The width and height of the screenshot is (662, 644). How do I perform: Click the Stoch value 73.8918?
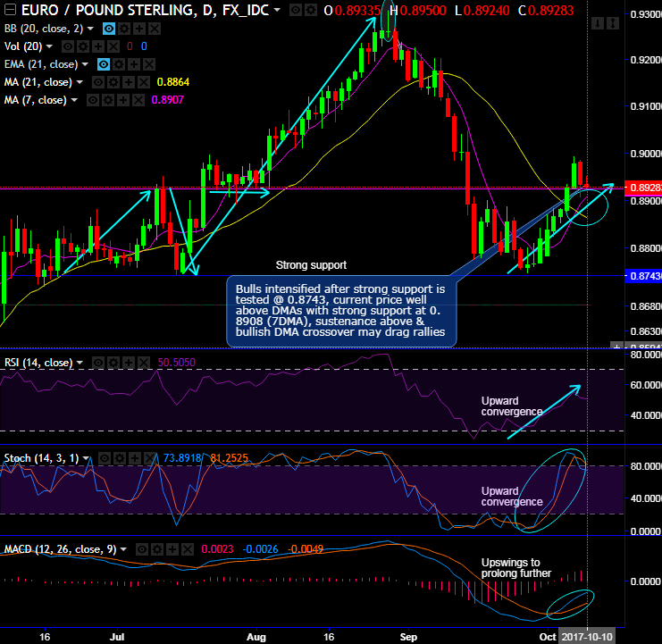[x=182, y=458]
